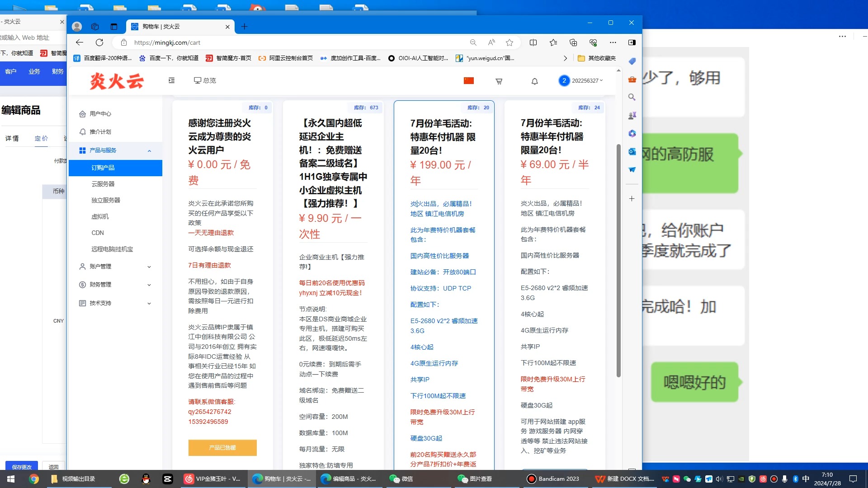Screen dimensions: 868x488
Task: Open 虚拟机 in the sidebar
Action: [x=100, y=217]
